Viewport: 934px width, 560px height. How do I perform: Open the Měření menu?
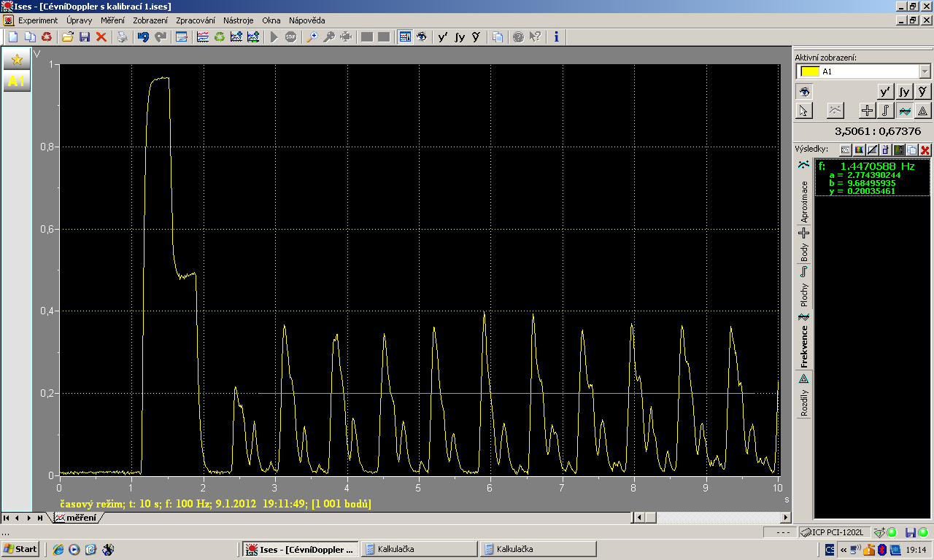coord(112,20)
